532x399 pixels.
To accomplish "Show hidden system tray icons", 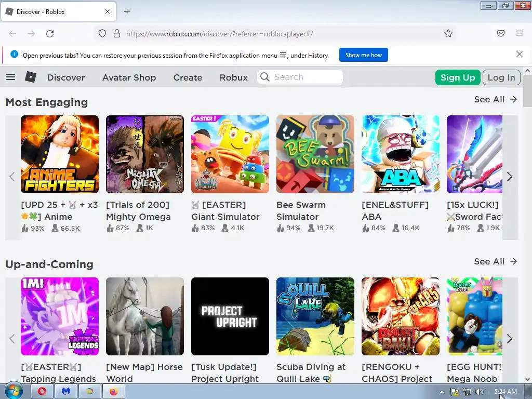I will coord(442,392).
